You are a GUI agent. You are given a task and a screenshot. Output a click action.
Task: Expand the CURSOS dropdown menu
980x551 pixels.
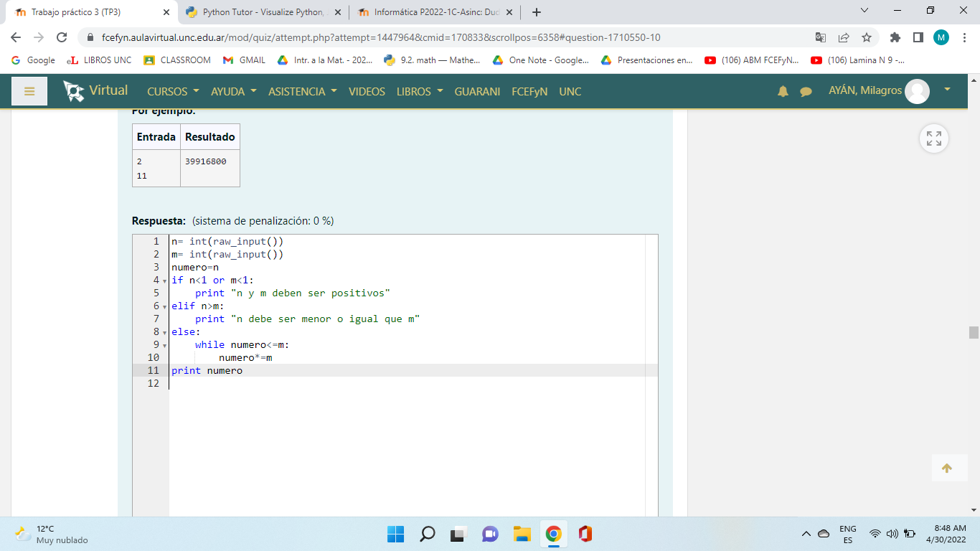[x=172, y=91]
